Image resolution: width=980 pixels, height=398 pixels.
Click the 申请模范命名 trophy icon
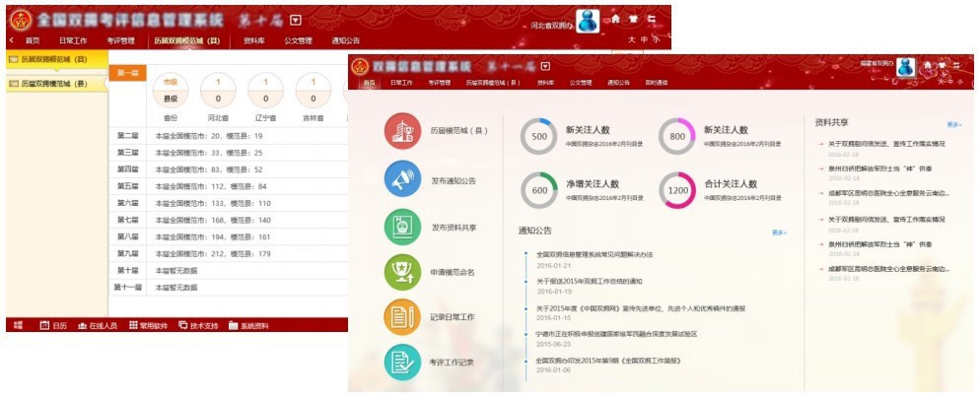pos(403,271)
